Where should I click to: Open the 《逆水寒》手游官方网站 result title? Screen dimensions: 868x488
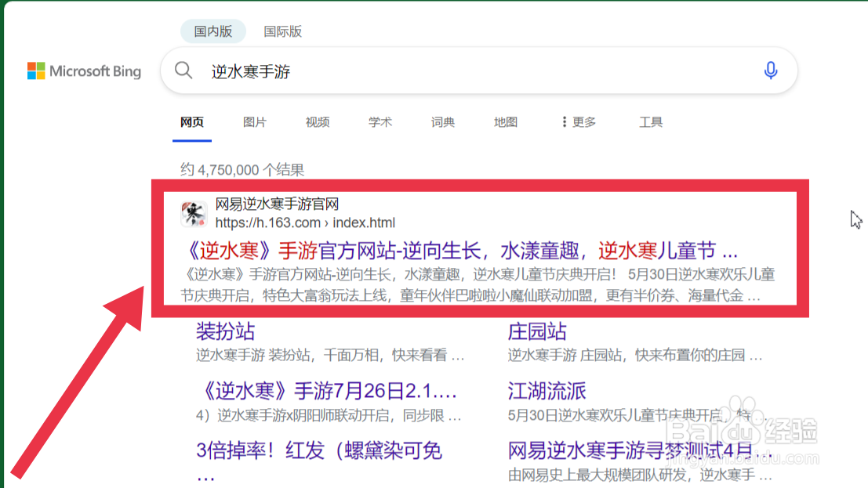coord(461,251)
